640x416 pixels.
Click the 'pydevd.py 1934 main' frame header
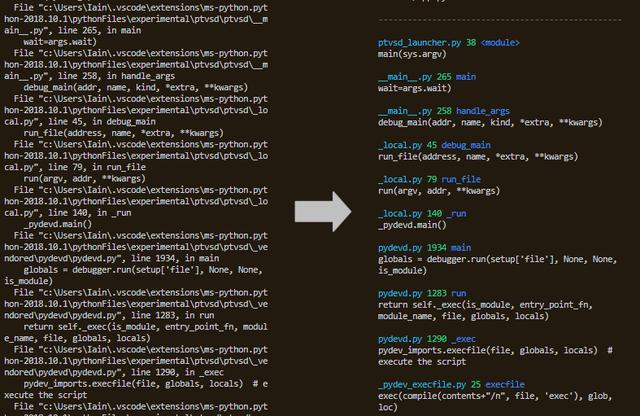[424, 248]
